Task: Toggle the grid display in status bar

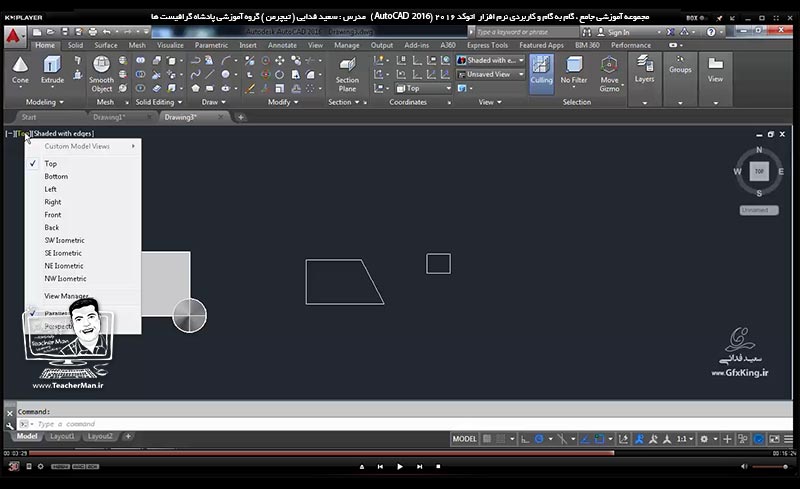Action: 487,439
